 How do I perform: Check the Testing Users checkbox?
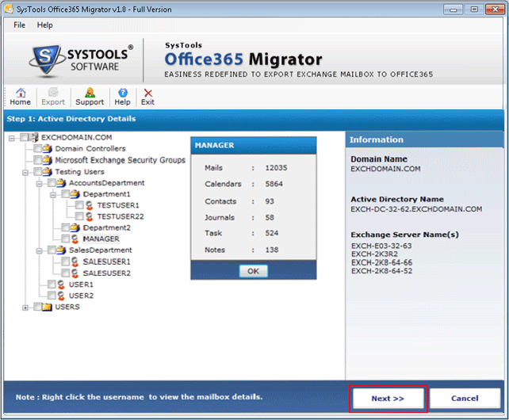37,171
